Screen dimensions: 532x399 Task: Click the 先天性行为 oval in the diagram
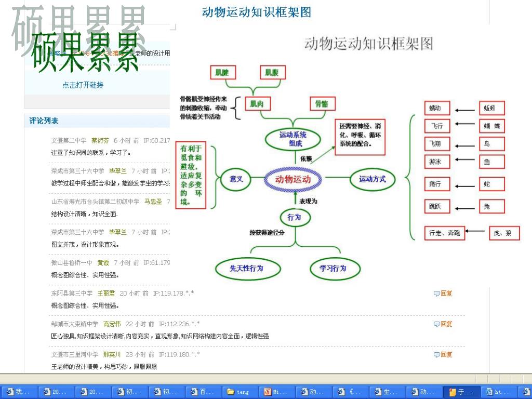tap(248, 269)
